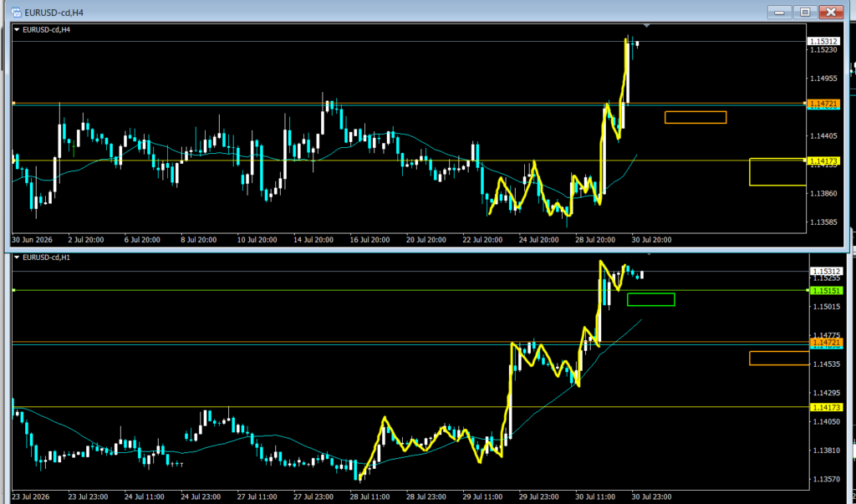Click the current price label 1.15312 on the H1 chart

coord(828,272)
